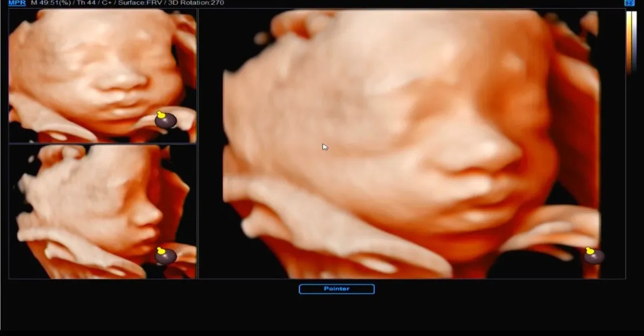Click the 'M 49:51(%)' header value
Image resolution: width=644 pixels, height=336 pixels.
(51, 3)
